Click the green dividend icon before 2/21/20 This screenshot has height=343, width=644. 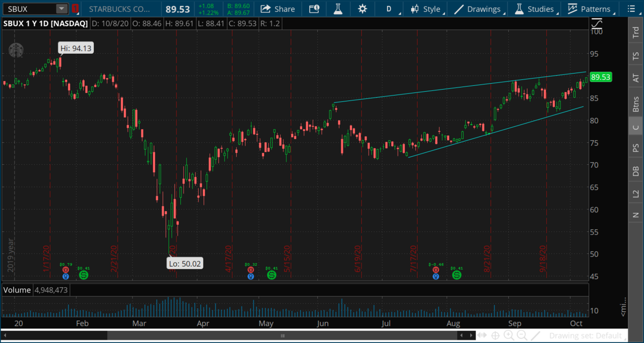click(x=84, y=275)
